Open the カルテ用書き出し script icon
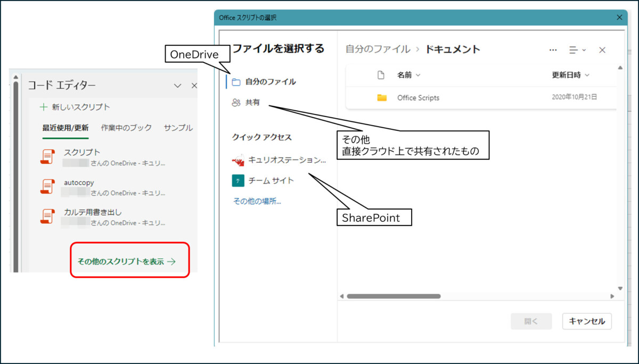This screenshot has height=364, width=639. [48, 216]
